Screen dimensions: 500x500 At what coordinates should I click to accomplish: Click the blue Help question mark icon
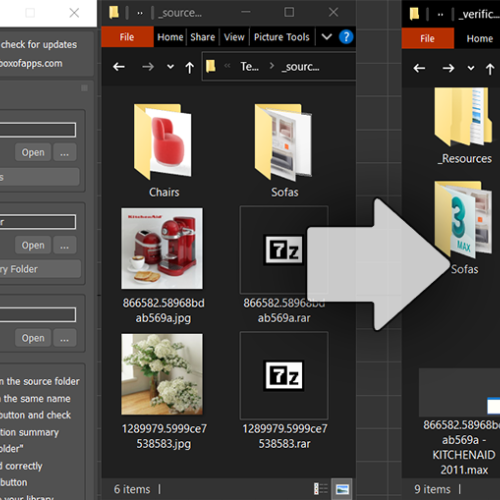346,37
